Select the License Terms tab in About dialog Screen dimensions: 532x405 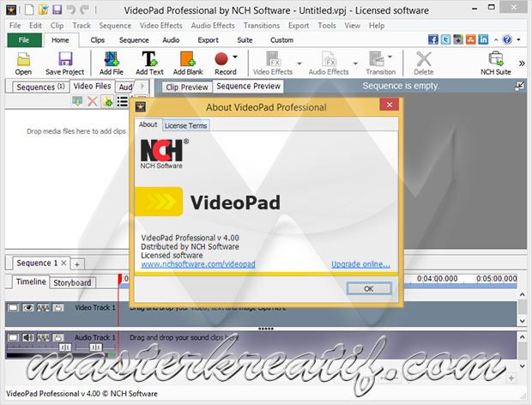[185, 125]
